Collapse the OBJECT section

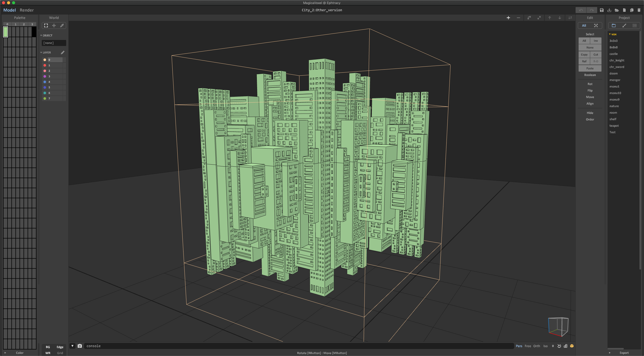coord(41,35)
